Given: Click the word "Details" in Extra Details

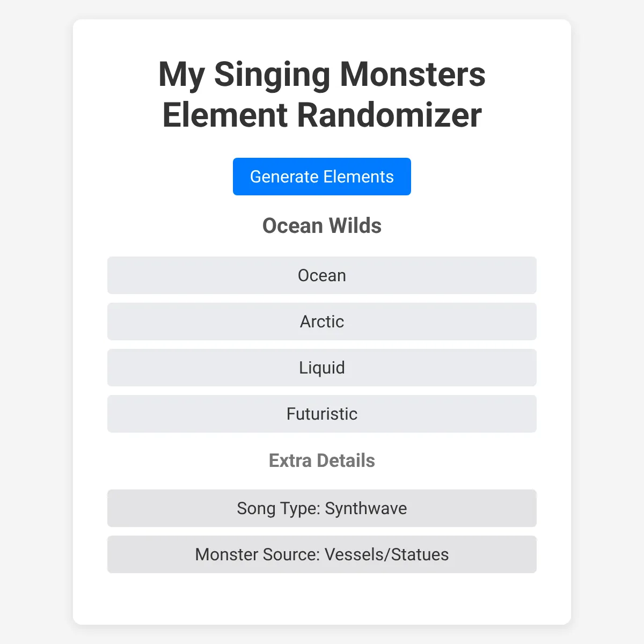Looking at the screenshot, I should pyautogui.click(x=346, y=460).
